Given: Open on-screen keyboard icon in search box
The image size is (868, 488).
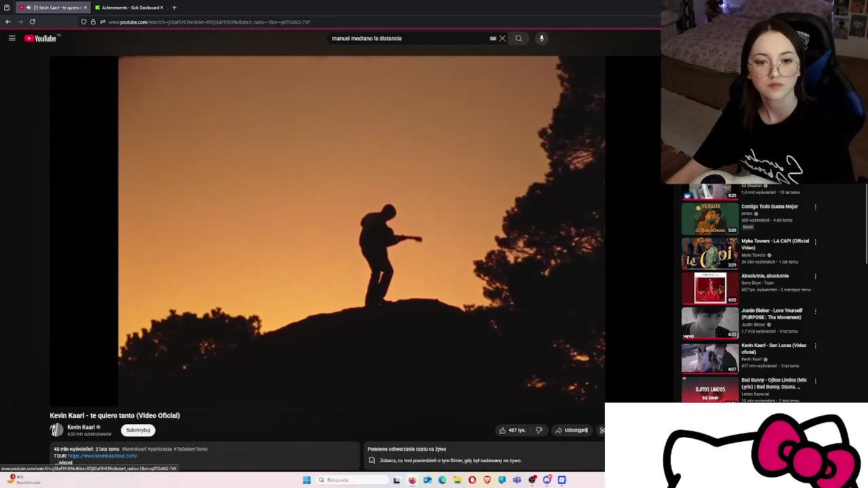Looking at the screenshot, I should tap(493, 39).
